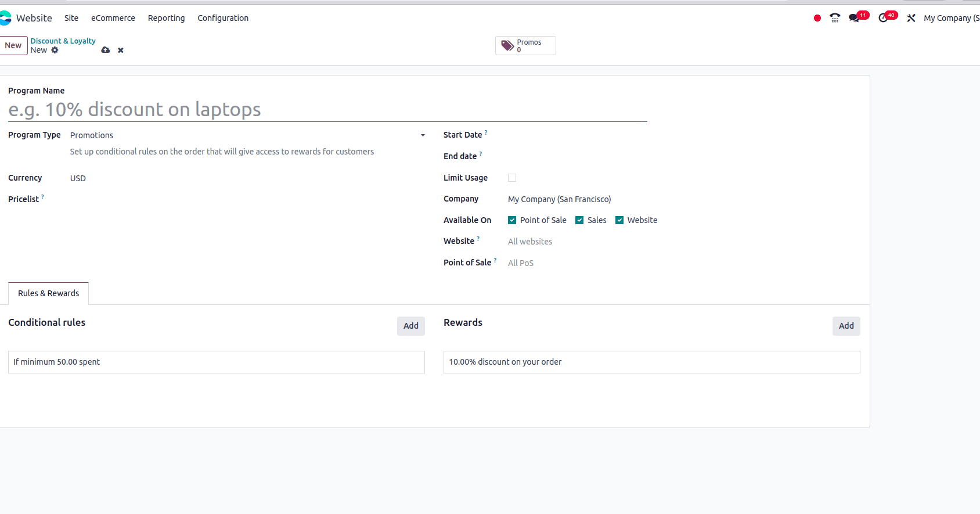Click the Promos tag icon
The height and width of the screenshot is (514, 980).
[x=507, y=45]
